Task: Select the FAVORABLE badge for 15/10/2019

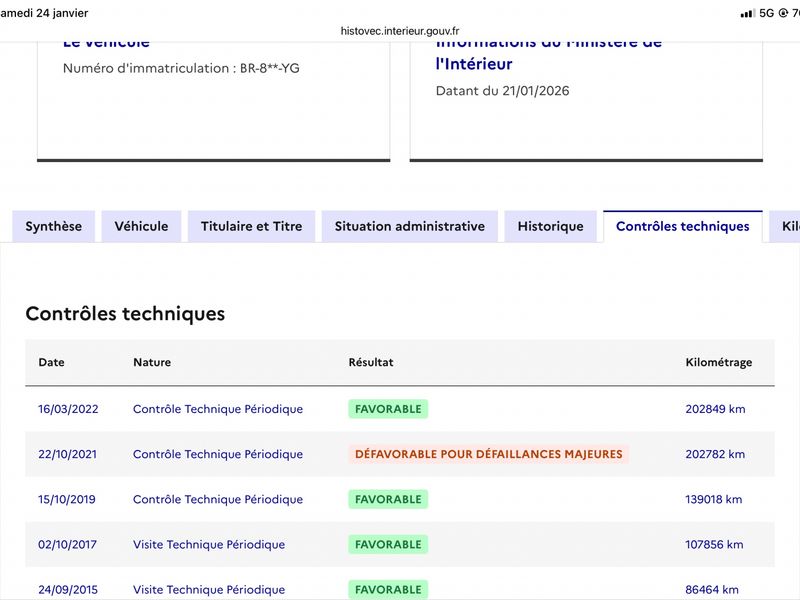Action: [x=388, y=499]
